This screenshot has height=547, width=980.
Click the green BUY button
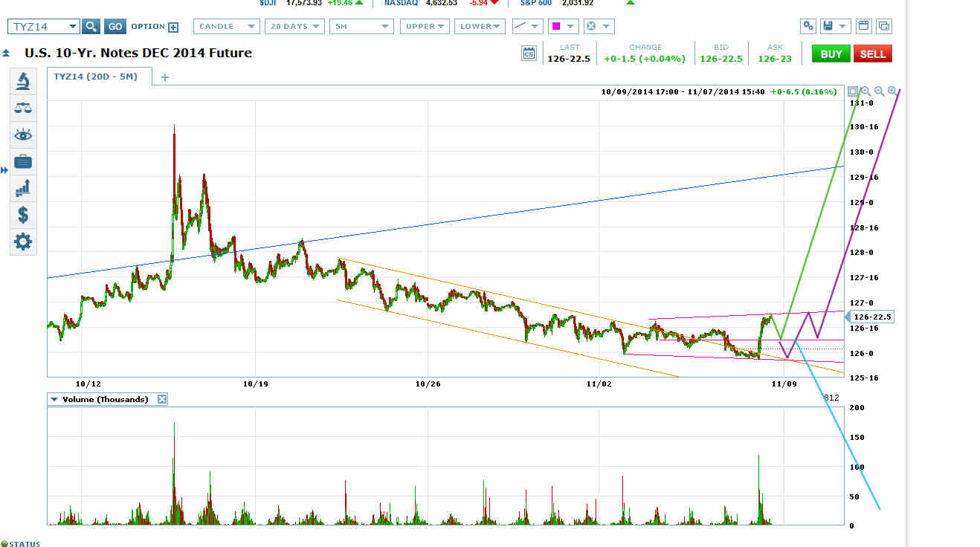831,54
